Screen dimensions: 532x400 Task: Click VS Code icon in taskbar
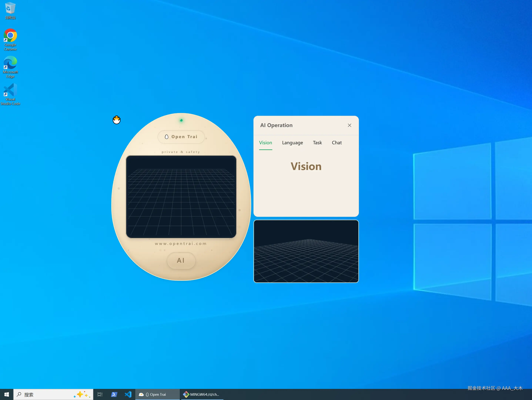pos(128,394)
